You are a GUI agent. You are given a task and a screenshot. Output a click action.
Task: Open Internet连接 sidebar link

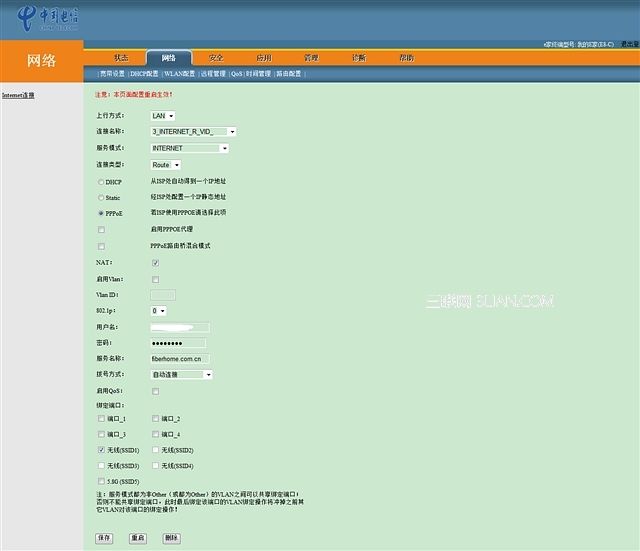(18, 96)
